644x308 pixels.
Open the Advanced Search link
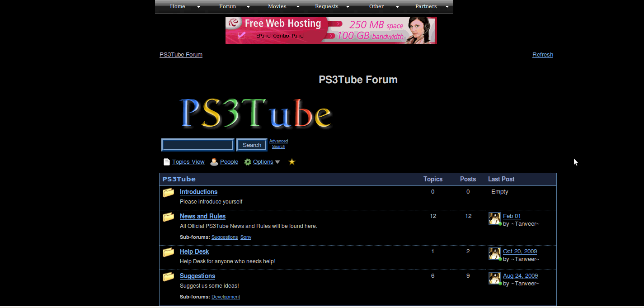pos(278,144)
